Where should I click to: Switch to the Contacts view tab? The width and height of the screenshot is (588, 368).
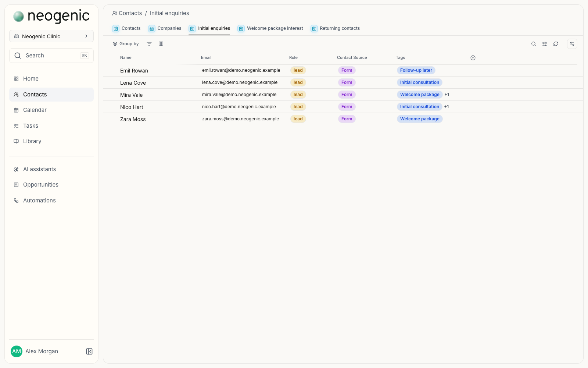tap(126, 28)
